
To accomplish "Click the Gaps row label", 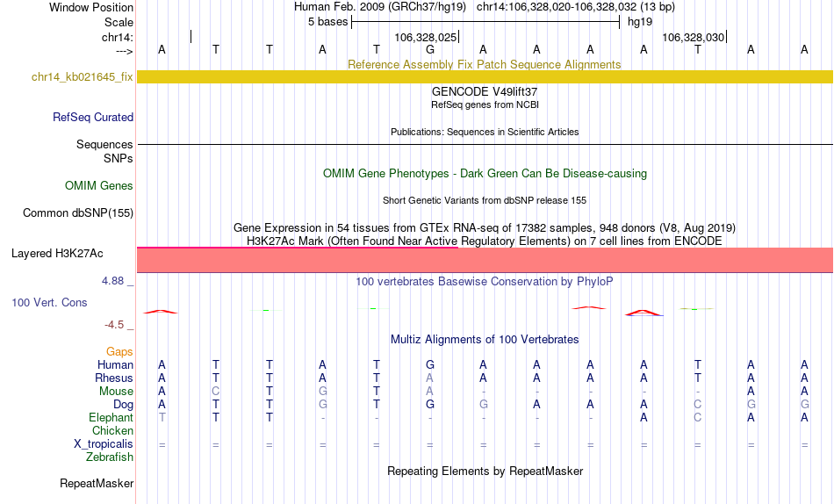I will (x=119, y=352).
